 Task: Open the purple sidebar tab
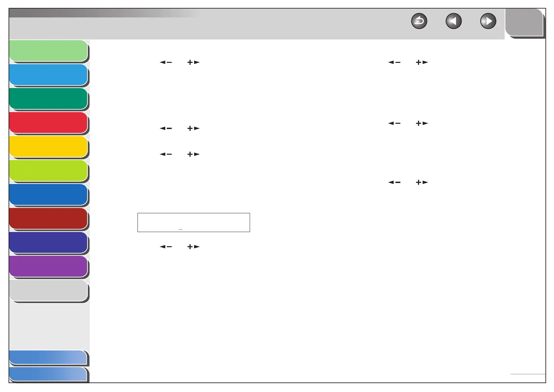point(49,267)
